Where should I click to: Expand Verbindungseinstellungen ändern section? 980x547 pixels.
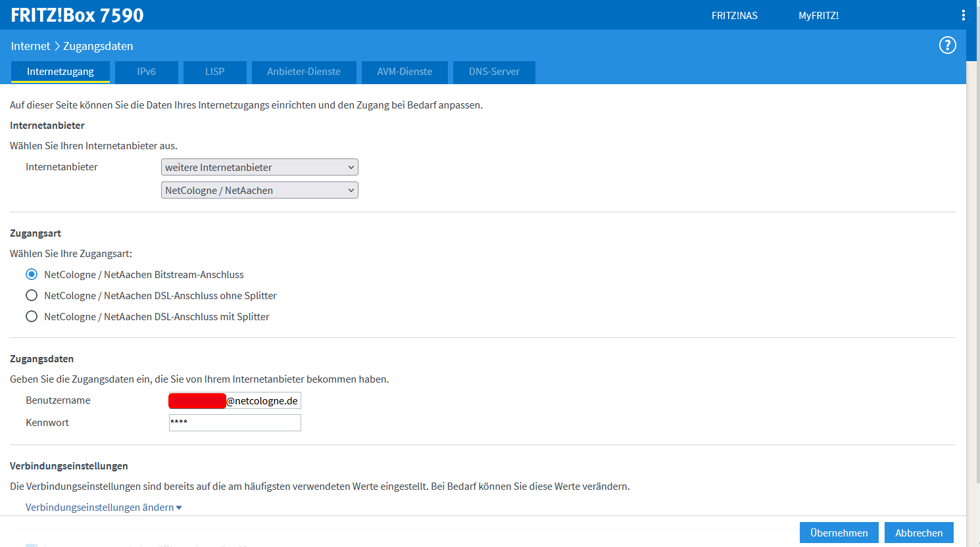tap(103, 507)
